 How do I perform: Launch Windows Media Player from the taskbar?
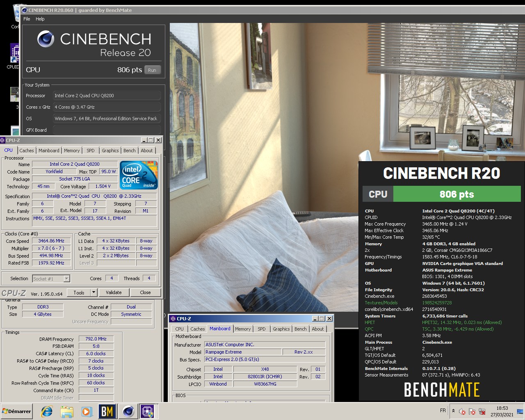point(87,411)
